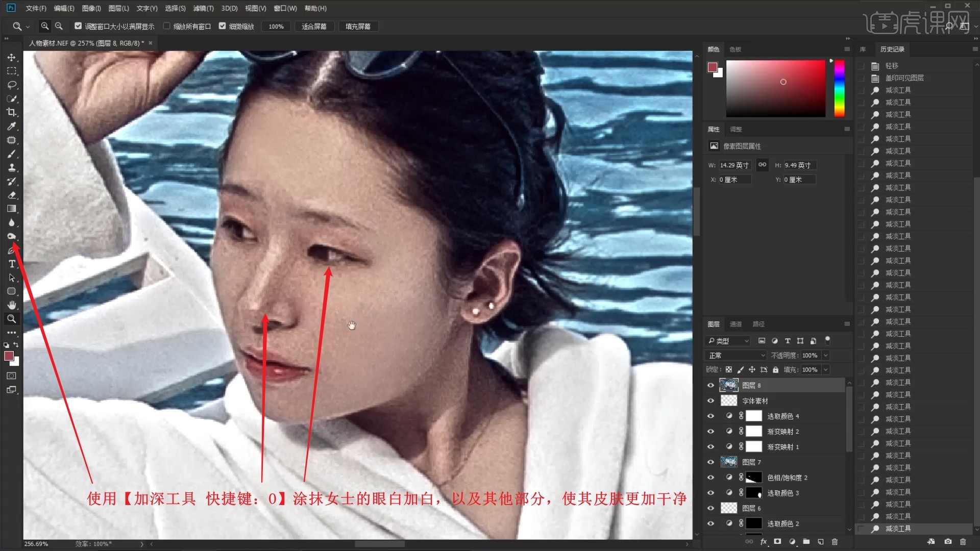
Task: Expand the layer opacity dropdown arrow
Action: click(x=826, y=355)
